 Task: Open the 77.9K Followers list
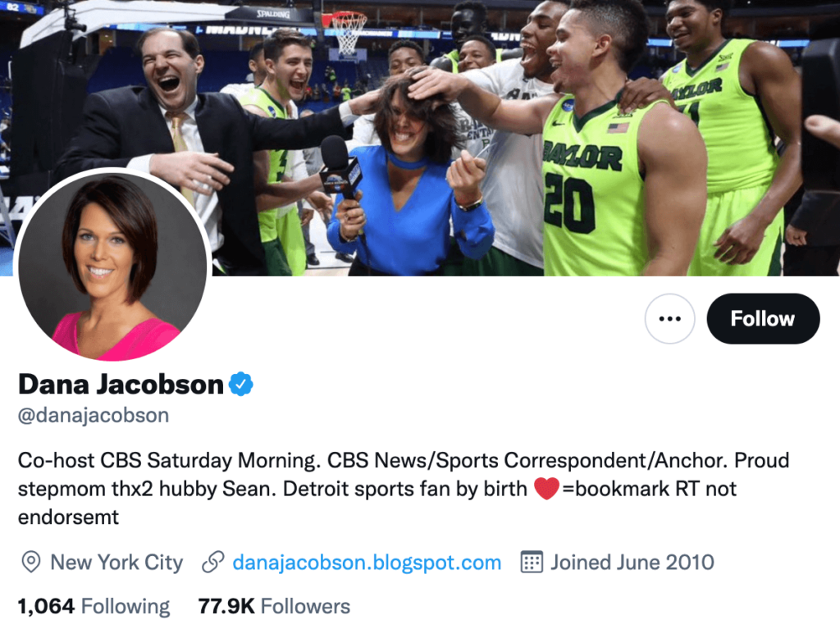click(274, 607)
